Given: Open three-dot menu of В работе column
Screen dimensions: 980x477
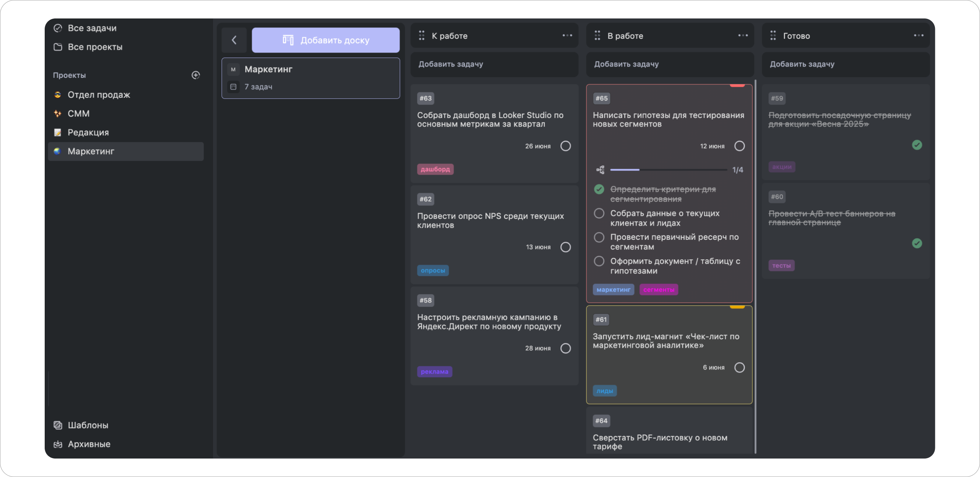Looking at the screenshot, I should (743, 36).
